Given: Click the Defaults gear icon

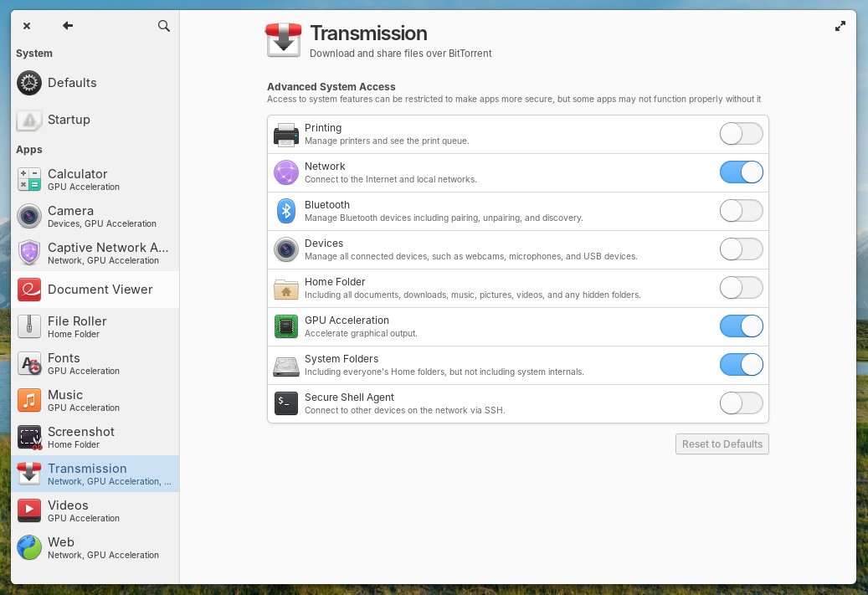Looking at the screenshot, I should 28,83.
